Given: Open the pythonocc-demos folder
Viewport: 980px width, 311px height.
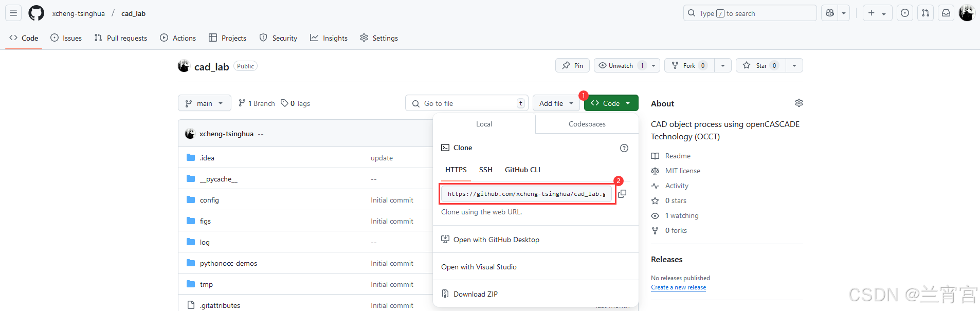Looking at the screenshot, I should [228, 263].
